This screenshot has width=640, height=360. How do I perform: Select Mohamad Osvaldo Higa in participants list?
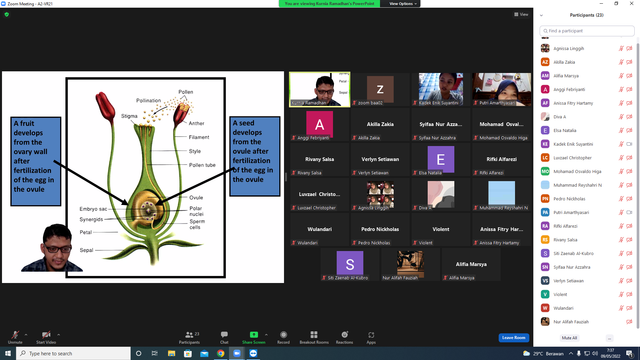point(586,171)
